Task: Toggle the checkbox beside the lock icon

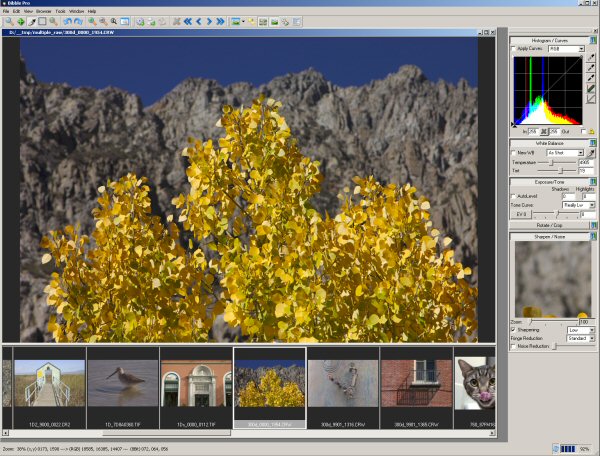Action: coord(583,132)
